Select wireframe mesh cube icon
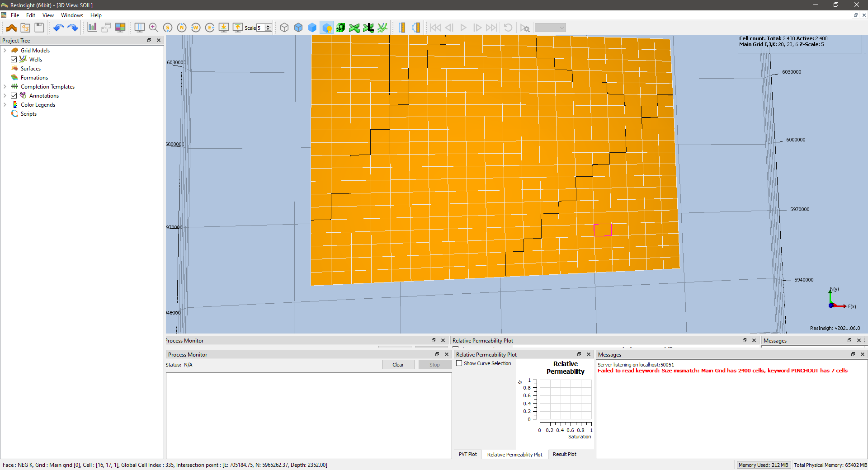The image size is (868, 470). click(284, 28)
